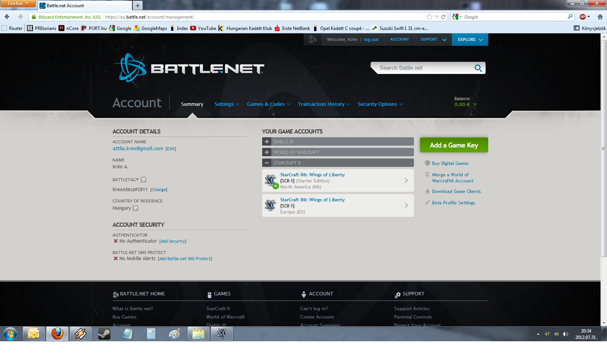Open the search engine selector dropdown
607x364 pixels.
click(457, 17)
